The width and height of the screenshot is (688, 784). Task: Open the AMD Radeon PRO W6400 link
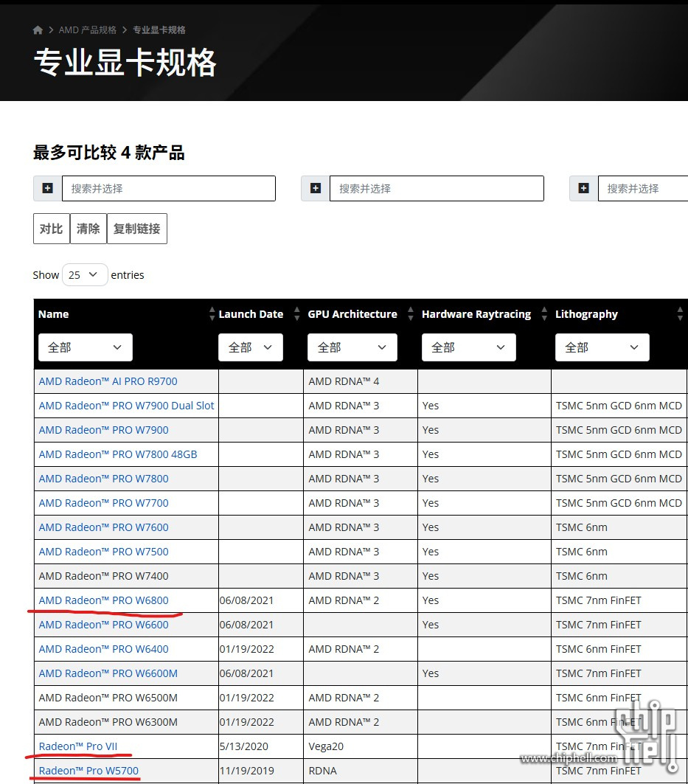click(103, 649)
